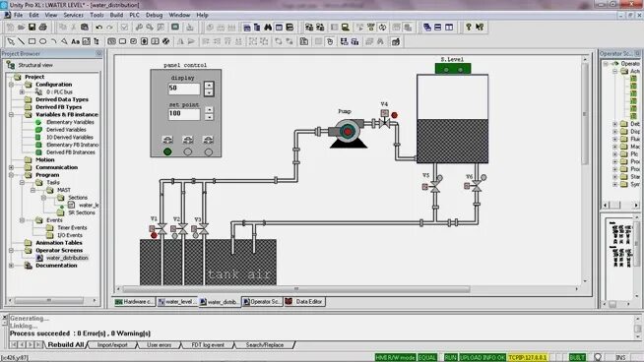The image size is (644, 362).
Task: Open the Build menu
Action: coord(116,15)
